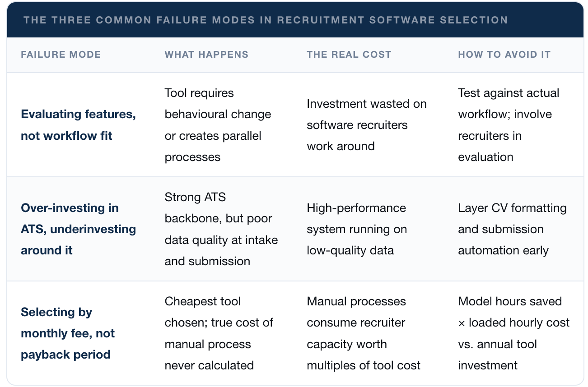Viewport: 588px width, 387px height.
Task: Select 'Selecting by monthly fee, not payback period'
Action: pyautogui.click(x=68, y=333)
